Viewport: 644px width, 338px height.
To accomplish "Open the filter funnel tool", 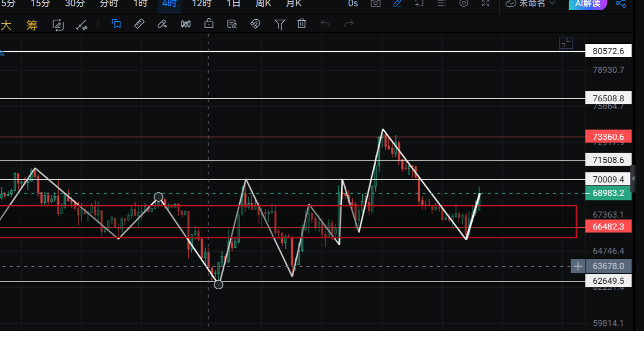I will (x=279, y=24).
